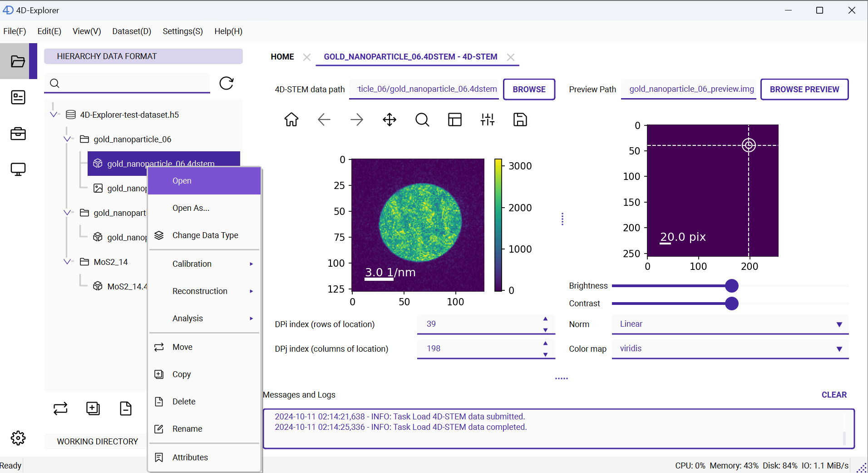Click the BROWSE button for data path
Screen dimensions: 868x473
(529, 90)
